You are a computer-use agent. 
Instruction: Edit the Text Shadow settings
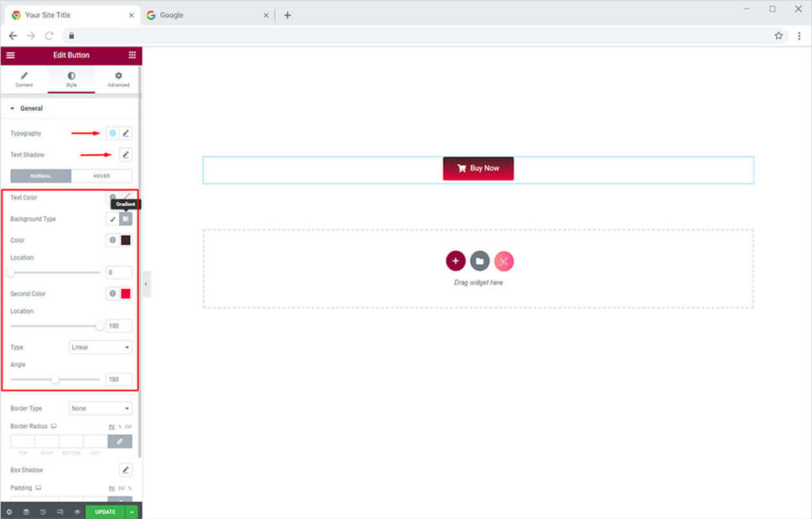[x=125, y=155]
